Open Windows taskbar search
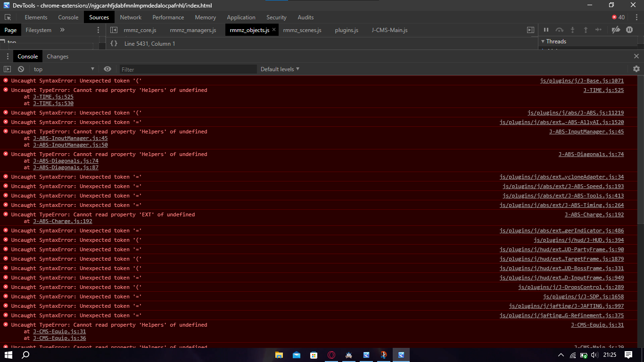This screenshot has width=644, height=362. coord(26,355)
